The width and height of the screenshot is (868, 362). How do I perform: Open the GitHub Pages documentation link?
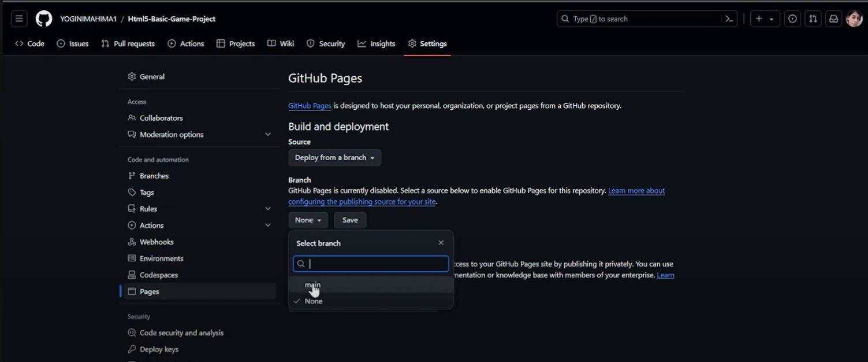pyautogui.click(x=310, y=106)
